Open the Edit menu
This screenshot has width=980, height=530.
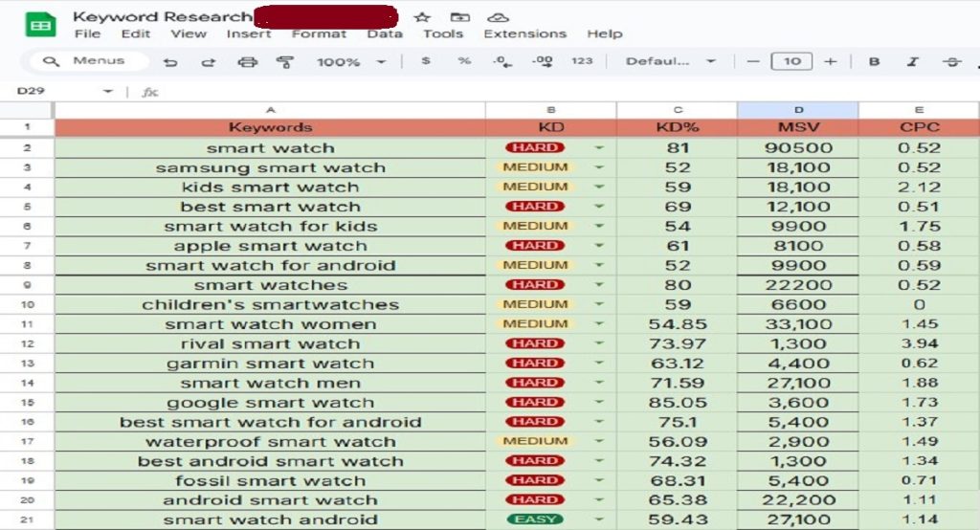click(x=136, y=33)
